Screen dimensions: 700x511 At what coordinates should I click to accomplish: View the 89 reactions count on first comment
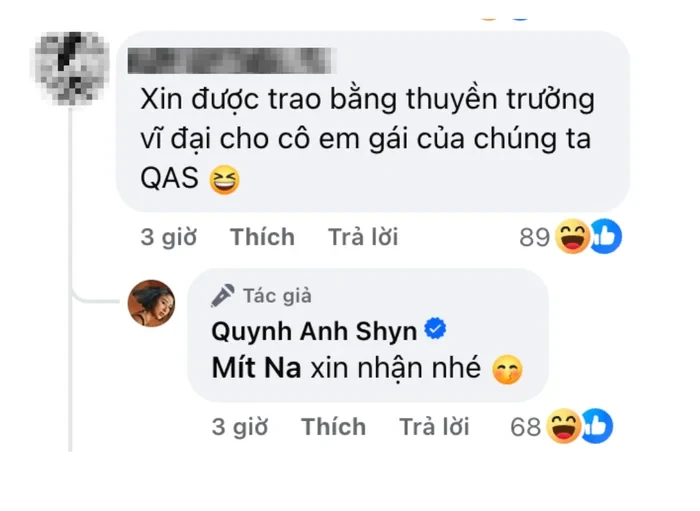pyautogui.click(x=534, y=237)
